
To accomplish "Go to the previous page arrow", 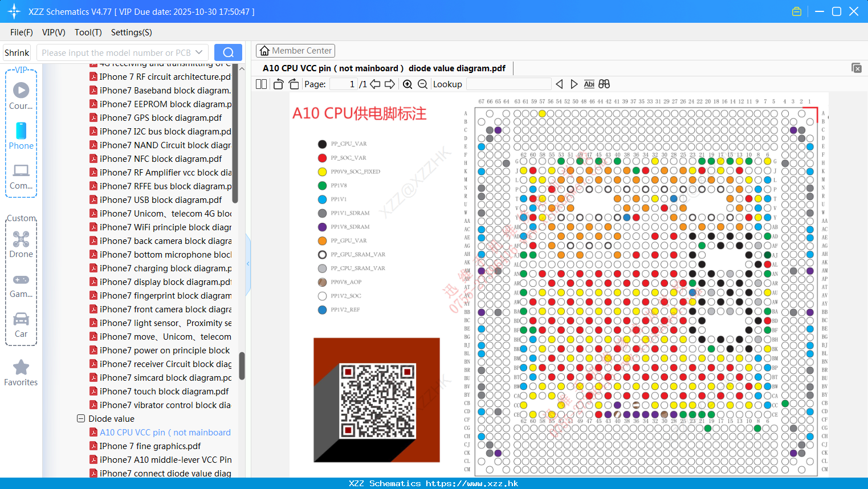I will click(x=375, y=84).
